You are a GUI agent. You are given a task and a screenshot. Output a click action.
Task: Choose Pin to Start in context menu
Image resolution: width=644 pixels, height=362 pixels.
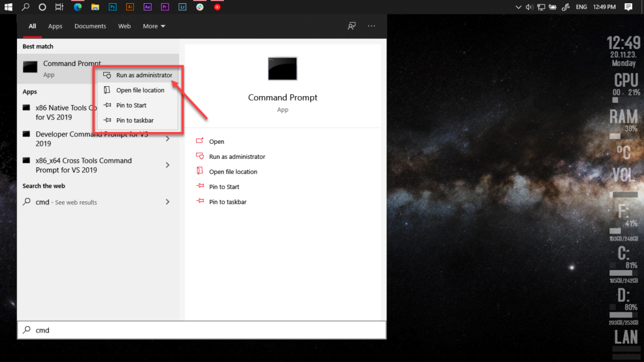coord(138,106)
